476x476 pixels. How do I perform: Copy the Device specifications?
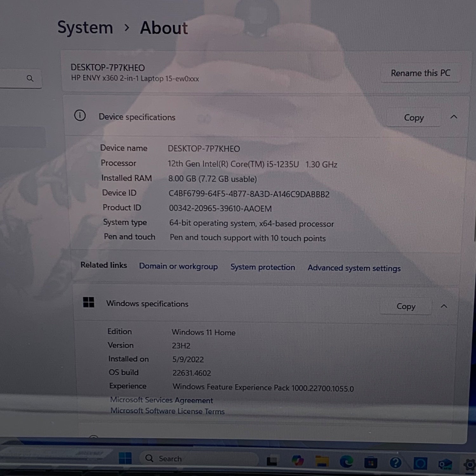coord(413,118)
